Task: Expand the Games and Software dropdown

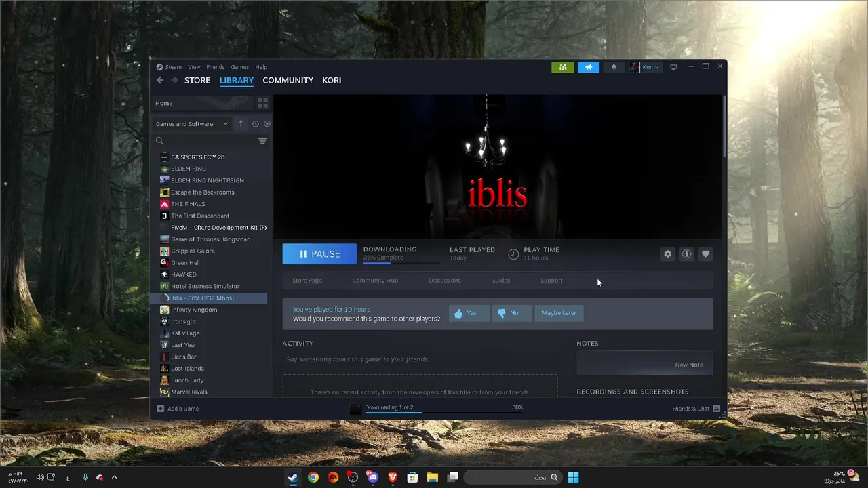Action: click(x=193, y=124)
